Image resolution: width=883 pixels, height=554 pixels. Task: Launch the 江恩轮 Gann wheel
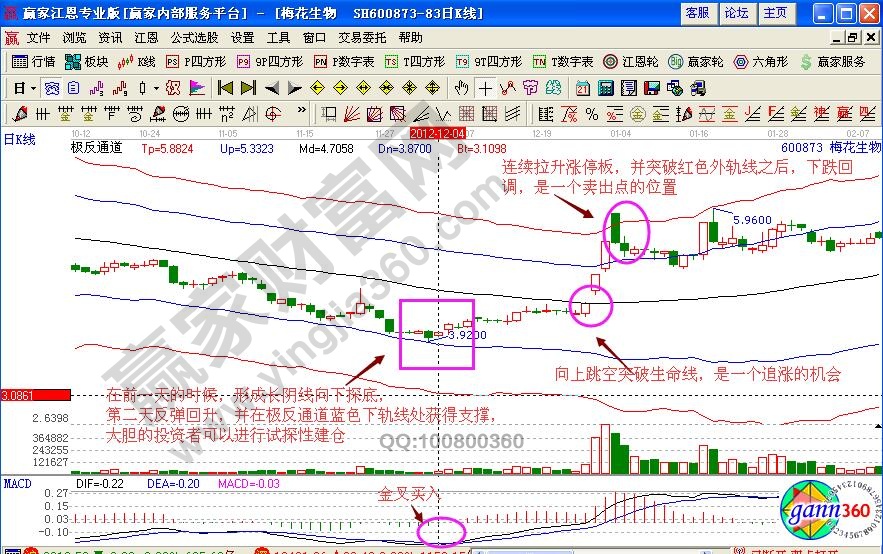(631, 62)
